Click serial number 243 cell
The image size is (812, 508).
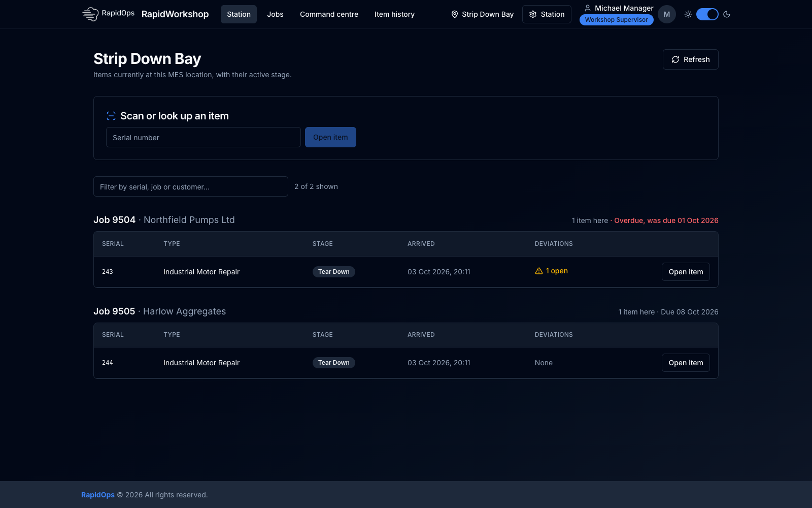click(108, 272)
